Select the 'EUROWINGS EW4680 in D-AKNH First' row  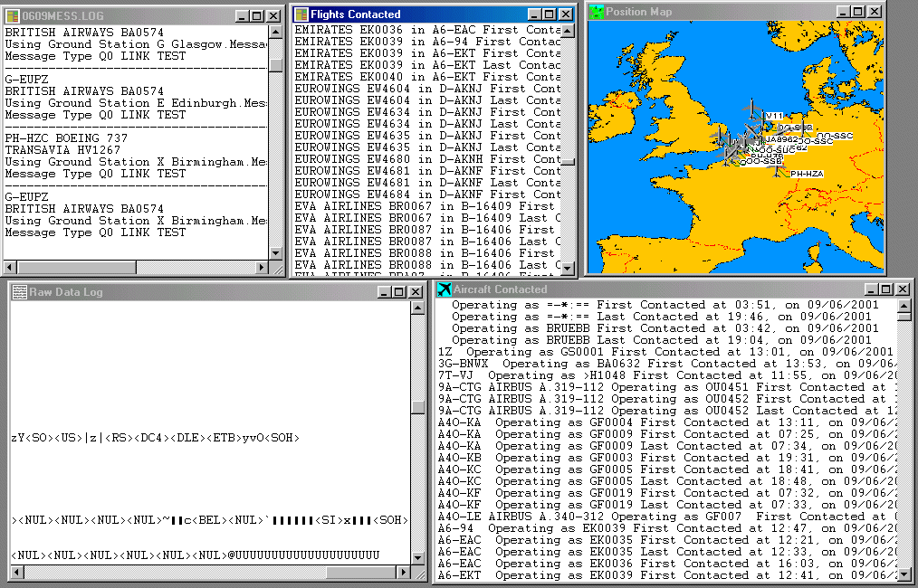427,159
